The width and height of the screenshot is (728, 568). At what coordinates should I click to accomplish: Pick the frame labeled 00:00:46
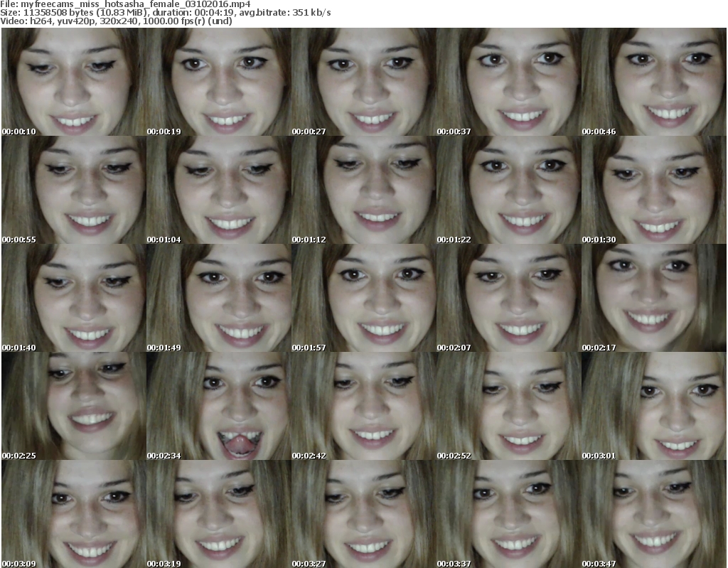(653, 82)
